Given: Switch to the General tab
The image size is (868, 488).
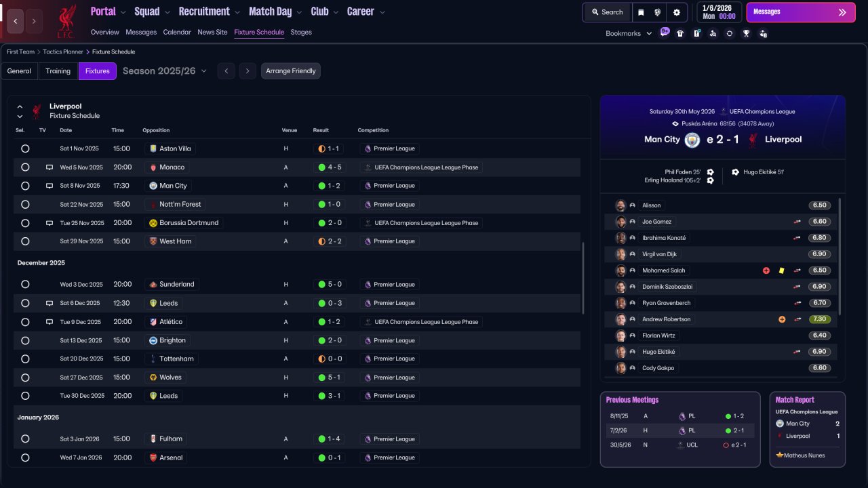Looking at the screenshot, I should (x=19, y=71).
